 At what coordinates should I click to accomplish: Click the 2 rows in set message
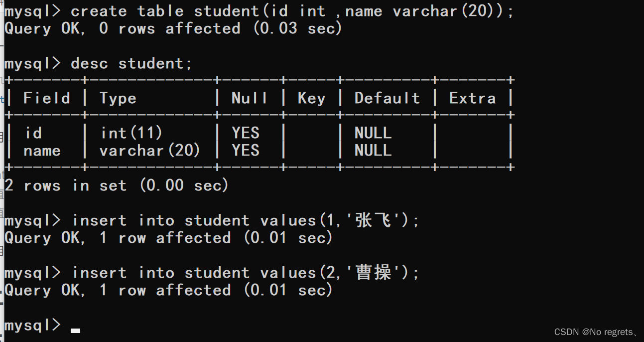pyautogui.click(x=117, y=185)
